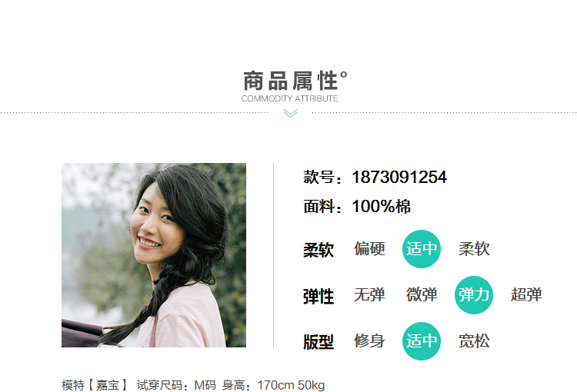Choose the 偏硬 softness option
Image resolution: width=577 pixels, height=392 pixels.
(369, 249)
